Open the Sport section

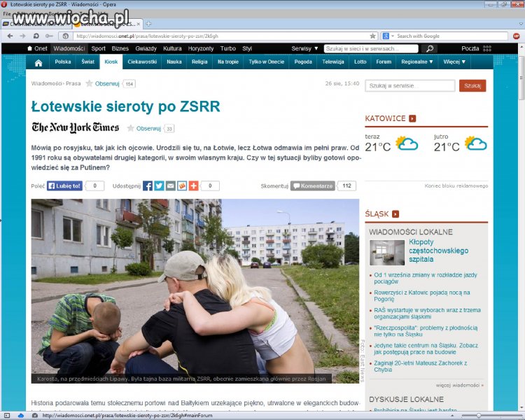click(x=99, y=48)
